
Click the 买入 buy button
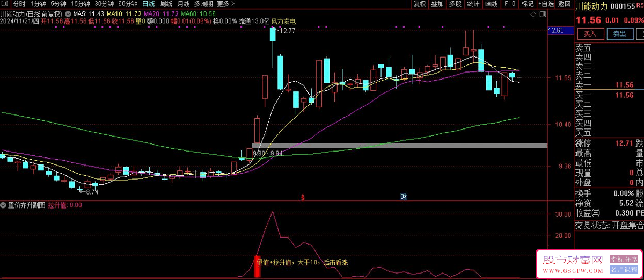pos(590,34)
